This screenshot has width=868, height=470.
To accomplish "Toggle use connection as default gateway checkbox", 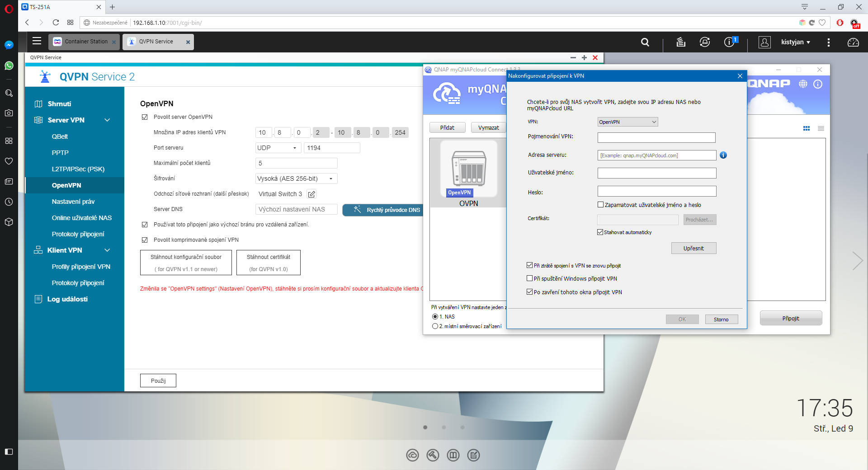I will tap(145, 225).
